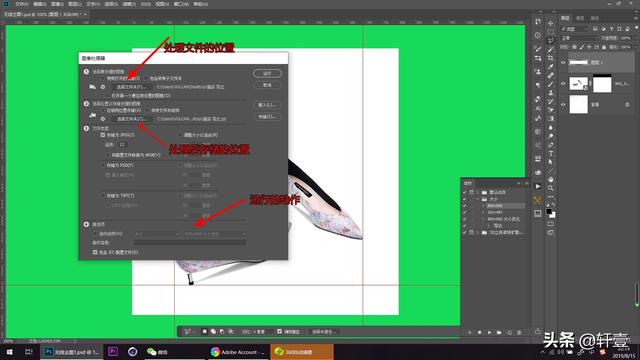The height and width of the screenshot is (360, 640).
Task: Toggle the Include ICC Profile checkbox
Action: pos(95,252)
